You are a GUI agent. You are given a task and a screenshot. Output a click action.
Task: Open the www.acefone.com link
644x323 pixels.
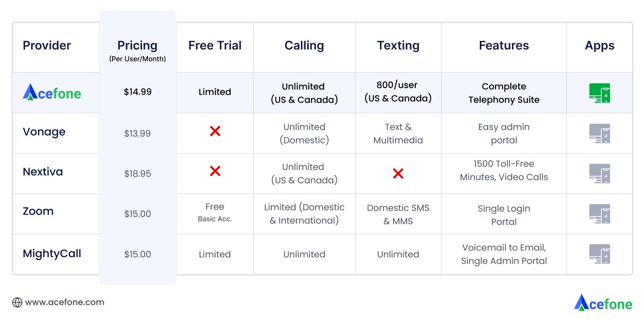click(65, 302)
